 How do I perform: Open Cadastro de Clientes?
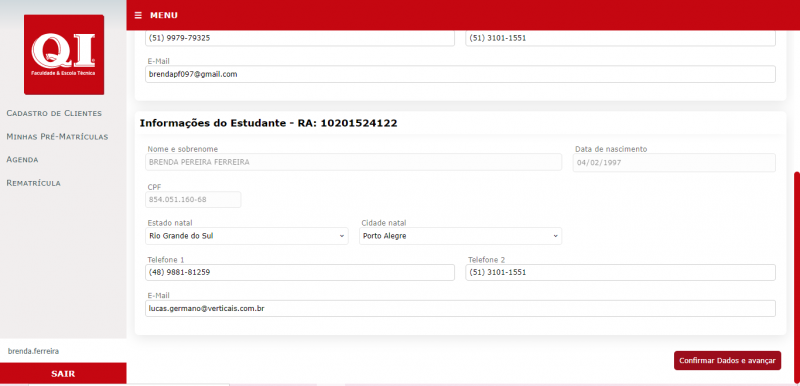tap(54, 113)
